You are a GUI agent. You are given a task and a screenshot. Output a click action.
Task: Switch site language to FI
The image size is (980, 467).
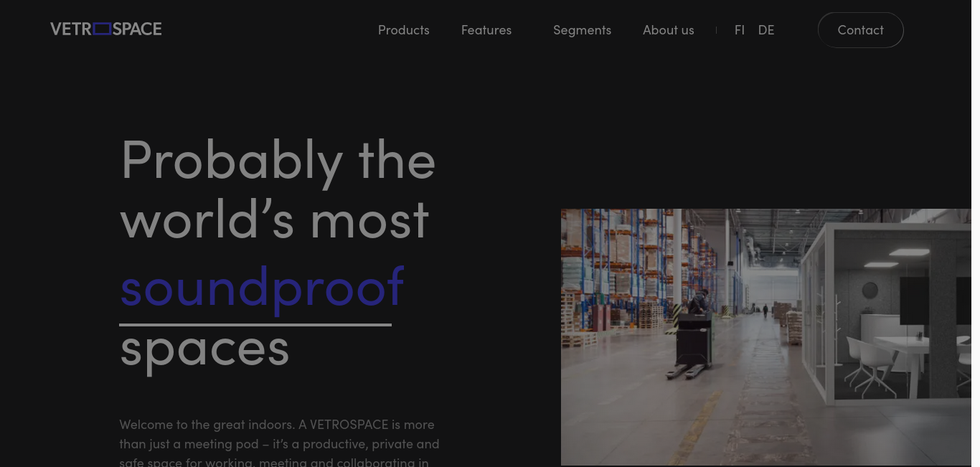740,30
